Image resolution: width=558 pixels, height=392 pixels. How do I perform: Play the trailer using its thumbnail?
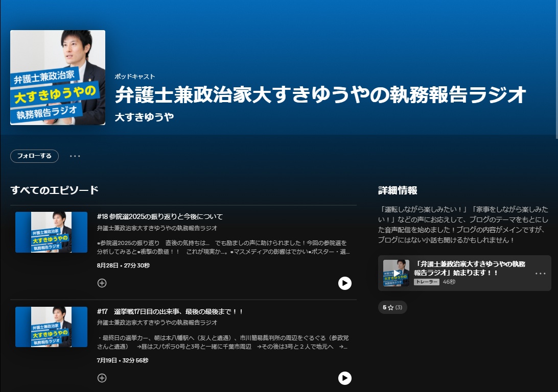coord(396,273)
